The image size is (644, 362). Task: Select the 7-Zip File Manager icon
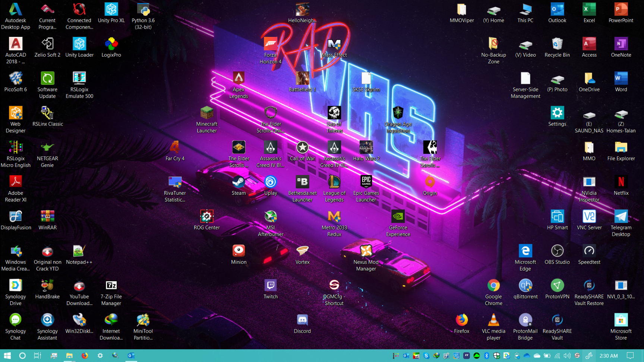click(111, 293)
